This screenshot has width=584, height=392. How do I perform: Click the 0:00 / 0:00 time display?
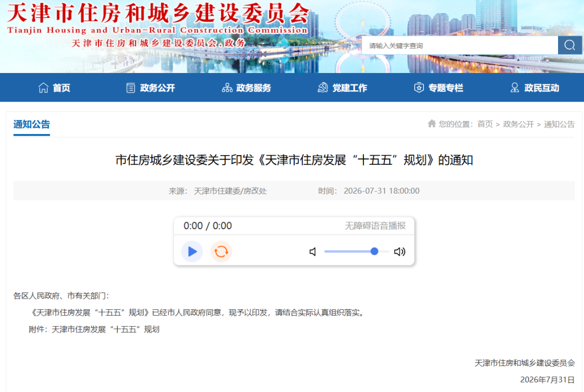[x=208, y=226]
